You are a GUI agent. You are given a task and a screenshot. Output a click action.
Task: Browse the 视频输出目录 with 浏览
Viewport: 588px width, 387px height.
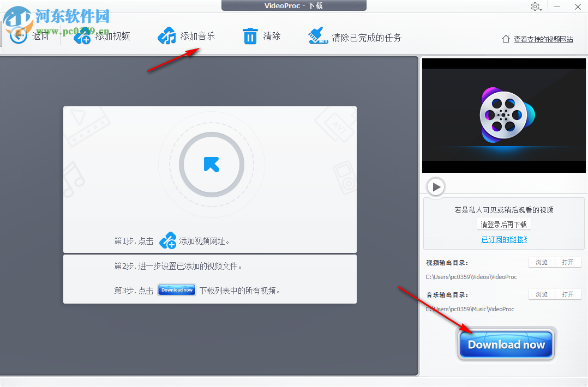[x=541, y=262]
